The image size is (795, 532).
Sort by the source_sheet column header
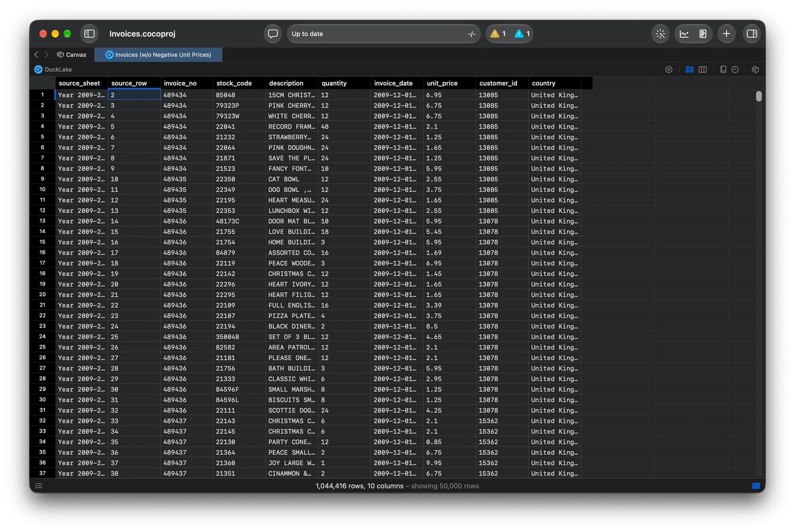[82, 83]
